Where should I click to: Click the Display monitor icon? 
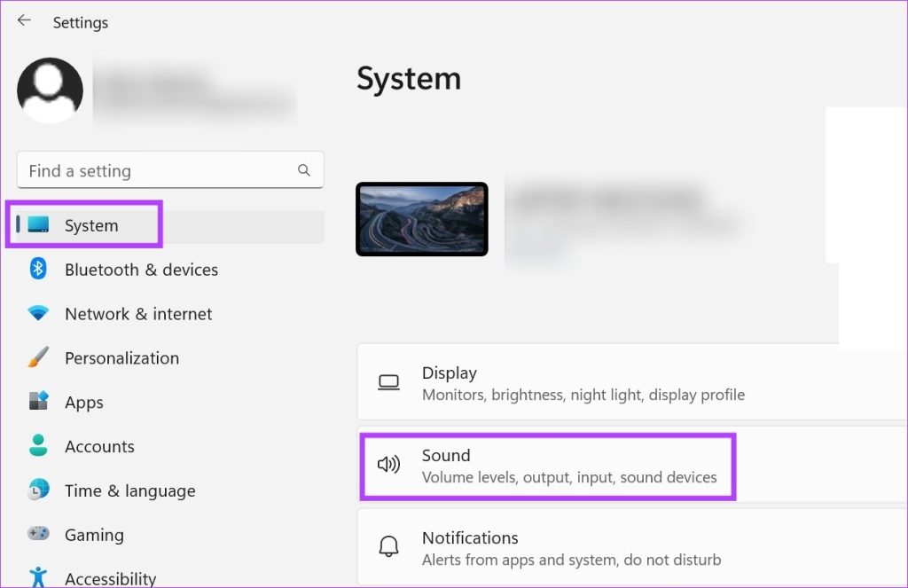tap(388, 381)
